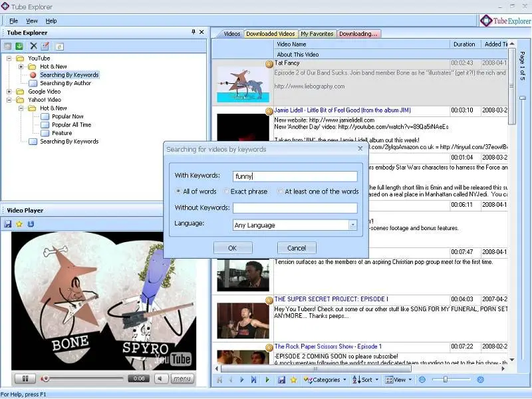Close the Searching for videos dialog
Screen dimensions: 532x399
pyautogui.click(x=360, y=148)
